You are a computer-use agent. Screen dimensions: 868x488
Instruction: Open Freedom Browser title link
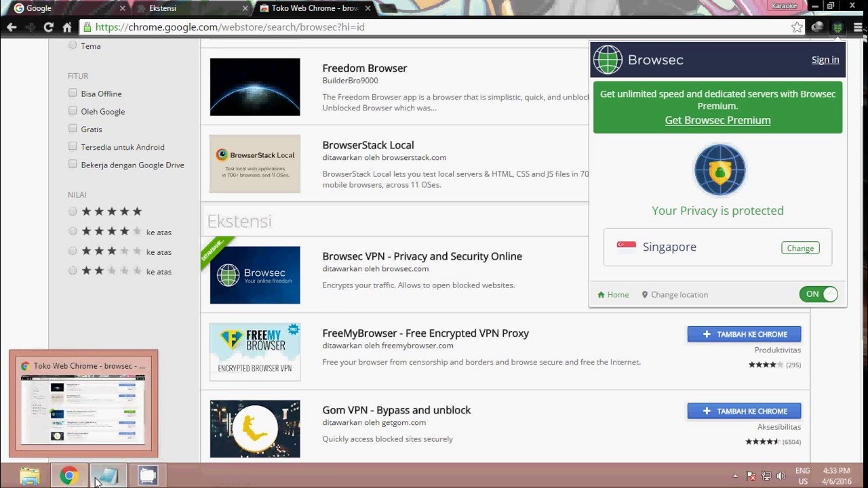(x=365, y=68)
